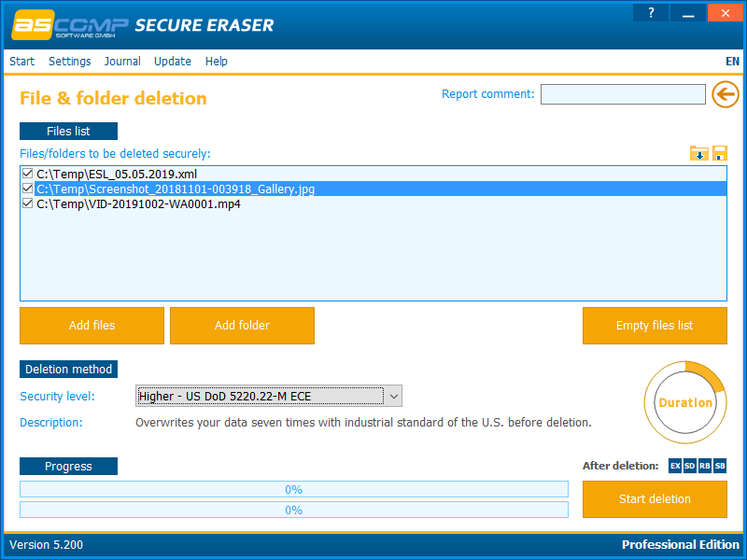Empty the files list
The image size is (747, 560).
coord(655,325)
